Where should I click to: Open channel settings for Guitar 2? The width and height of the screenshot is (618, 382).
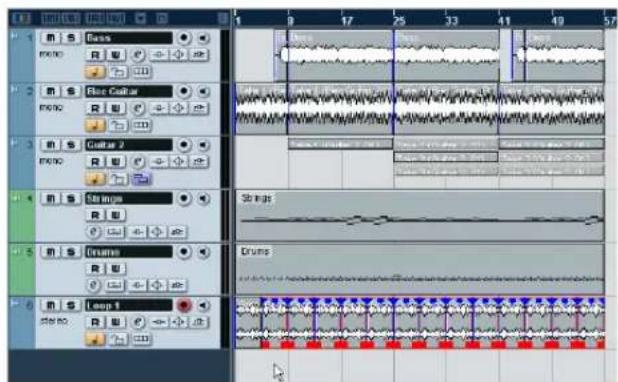coord(138,162)
